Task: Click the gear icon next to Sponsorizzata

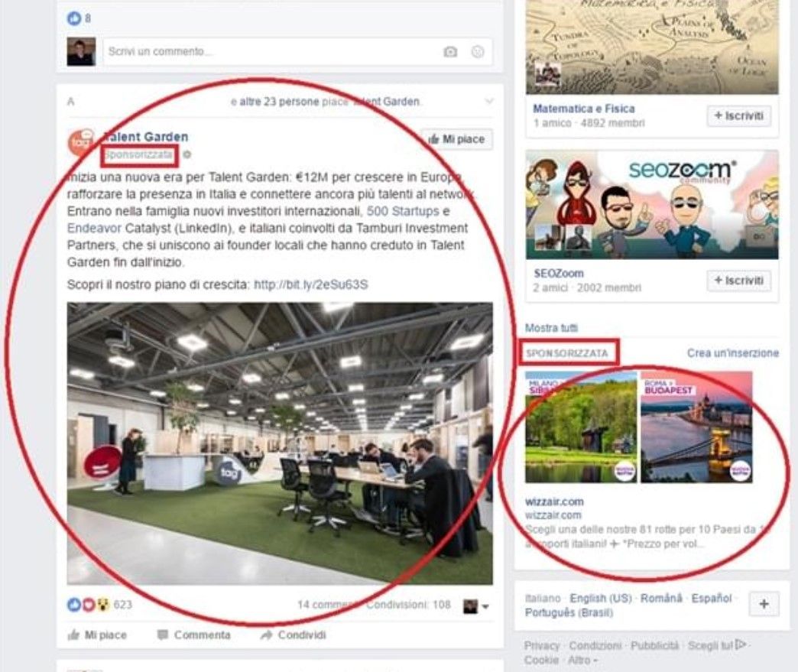Action: click(x=187, y=154)
